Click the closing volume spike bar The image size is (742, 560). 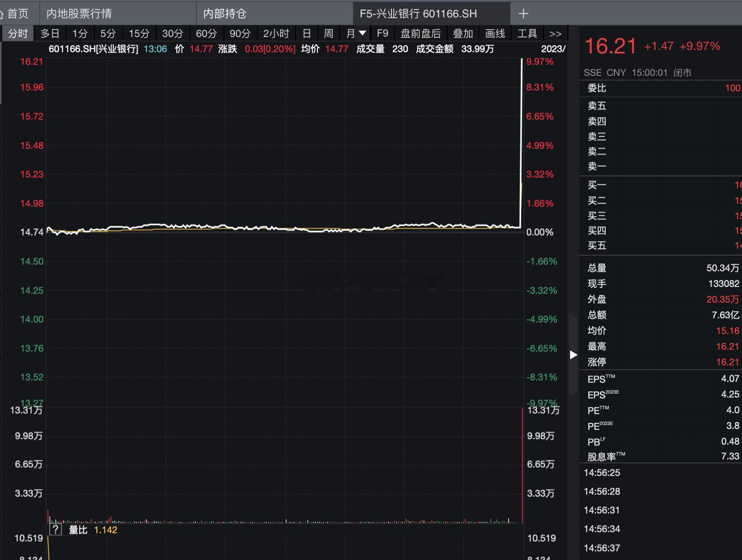pyautogui.click(x=522, y=465)
